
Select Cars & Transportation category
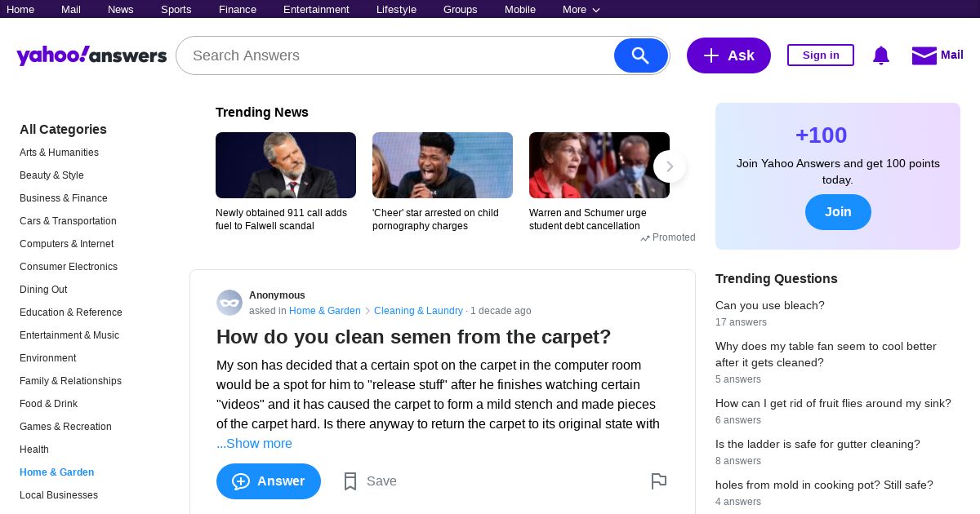(x=68, y=221)
